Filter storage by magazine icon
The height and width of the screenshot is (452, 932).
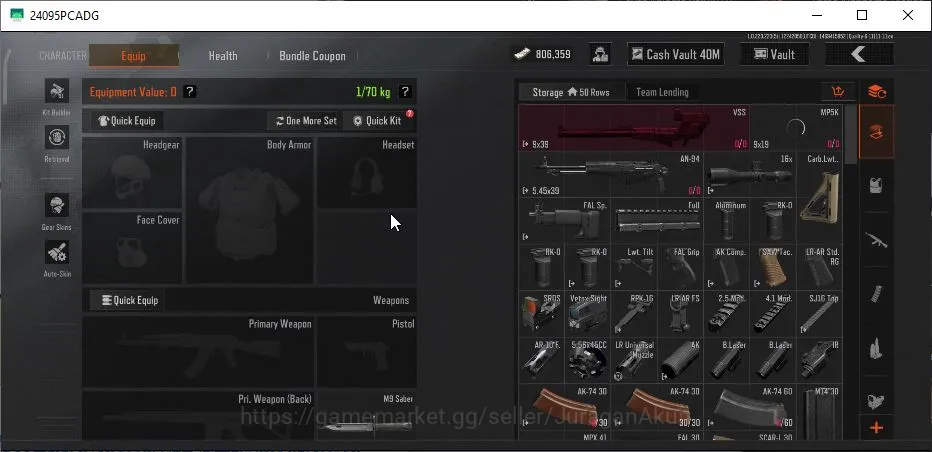pos(876,294)
